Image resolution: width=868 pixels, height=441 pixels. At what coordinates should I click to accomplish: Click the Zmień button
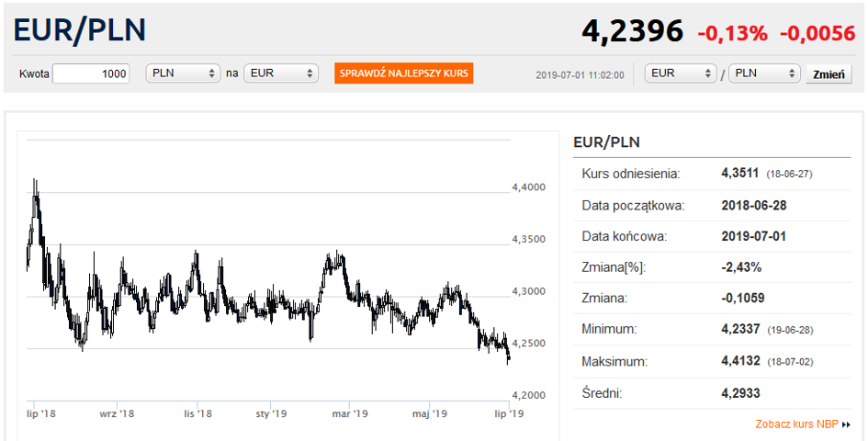(x=829, y=74)
